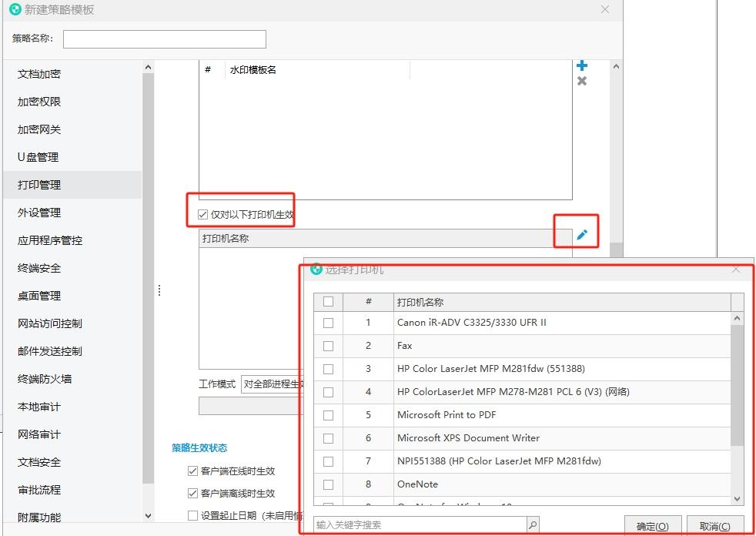Screen dimensions: 756x536
Task: Open 本地审计 category
Action: click(39, 407)
